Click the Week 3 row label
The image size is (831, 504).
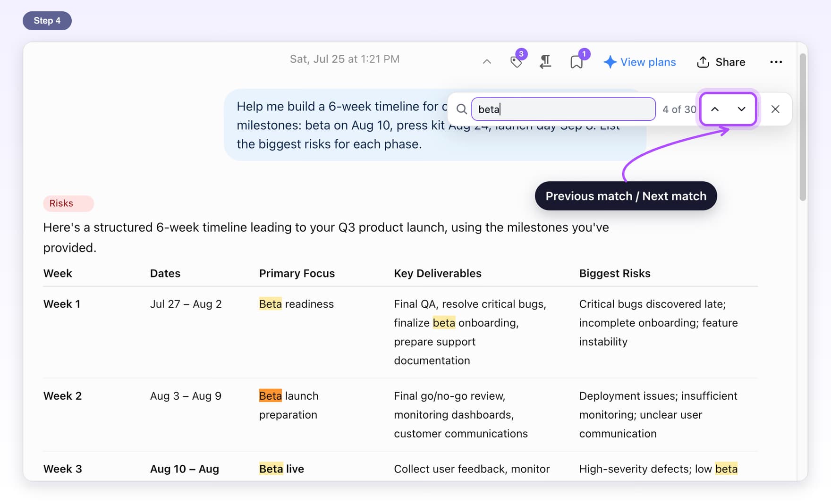click(63, 469)
